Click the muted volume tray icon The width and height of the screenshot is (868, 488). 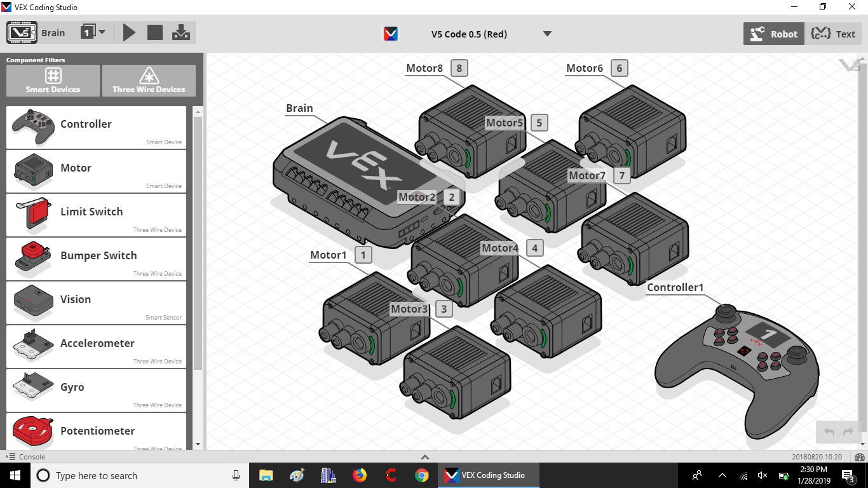tap(763, 475)
